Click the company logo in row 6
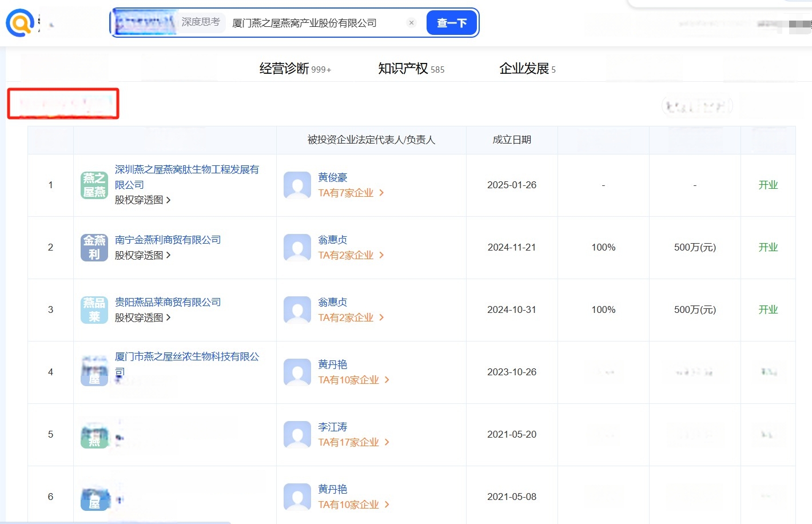 94,497
